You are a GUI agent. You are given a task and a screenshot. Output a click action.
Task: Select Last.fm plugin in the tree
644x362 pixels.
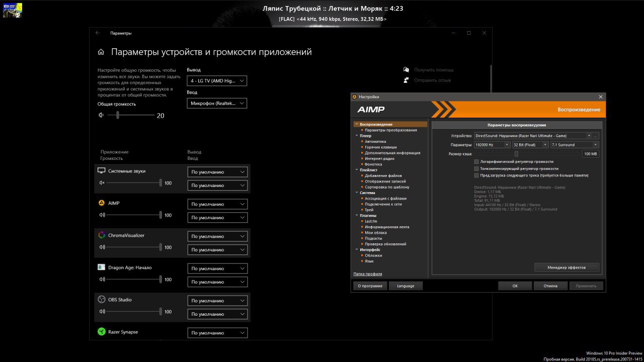coord(371,221)
